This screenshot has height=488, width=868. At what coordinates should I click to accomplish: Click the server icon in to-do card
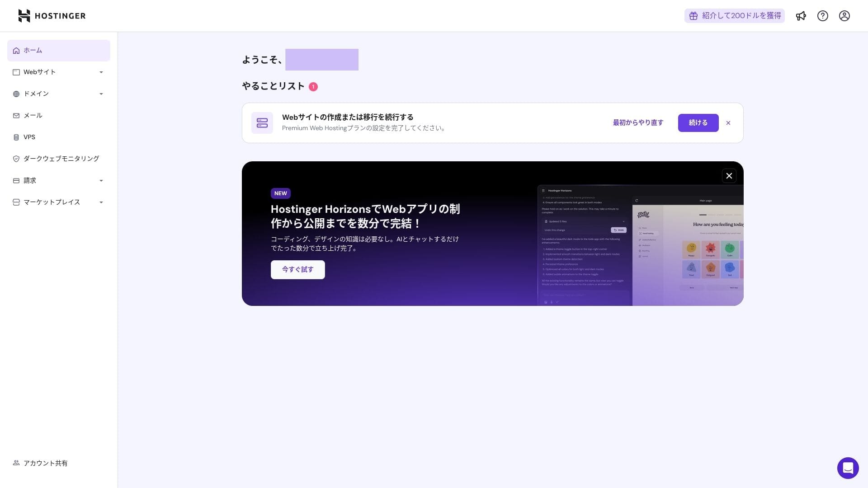point(262,123)
